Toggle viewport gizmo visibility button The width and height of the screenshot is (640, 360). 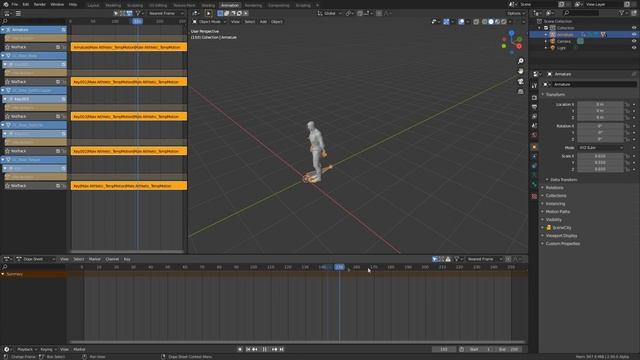pyautogui.click(x=446, y=22)
